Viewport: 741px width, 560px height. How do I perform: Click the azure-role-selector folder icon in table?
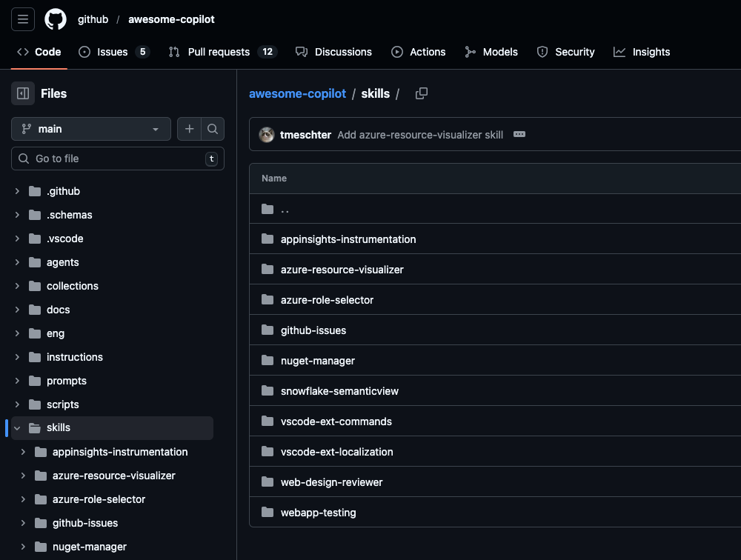click(x=268, y=299)
